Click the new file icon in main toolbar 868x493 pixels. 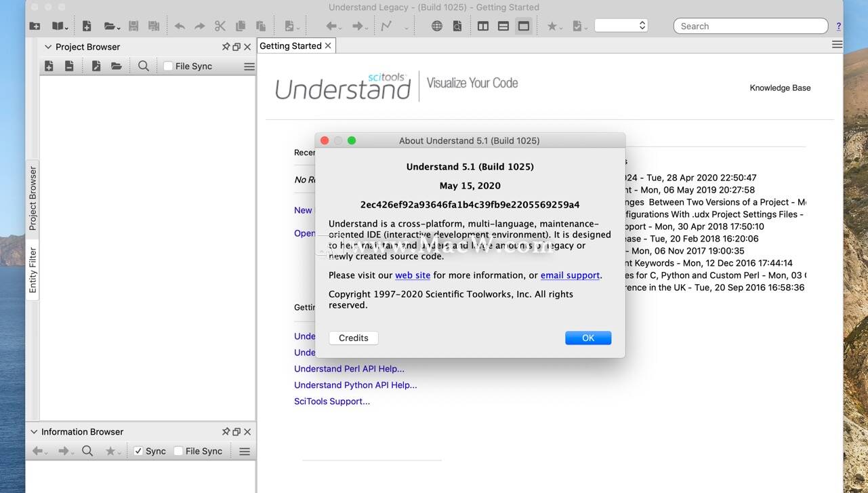pos(87,26)
